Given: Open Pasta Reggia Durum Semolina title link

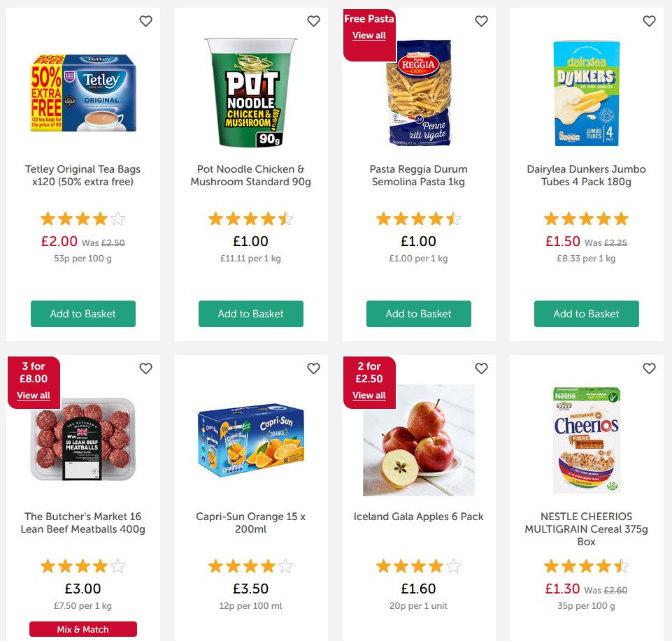Looking at the screenshot, I should 418,175.
